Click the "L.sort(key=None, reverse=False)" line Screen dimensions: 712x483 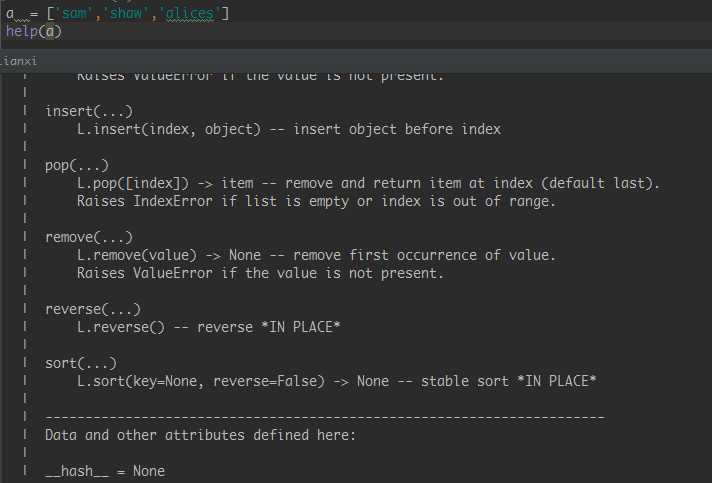pos(336,381)
